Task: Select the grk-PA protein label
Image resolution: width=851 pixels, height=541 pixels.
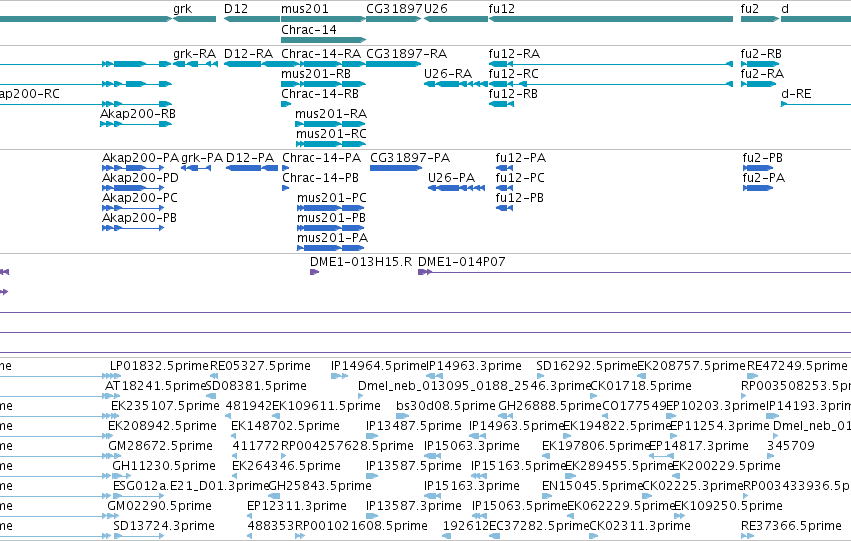Action: click(202, 158)
